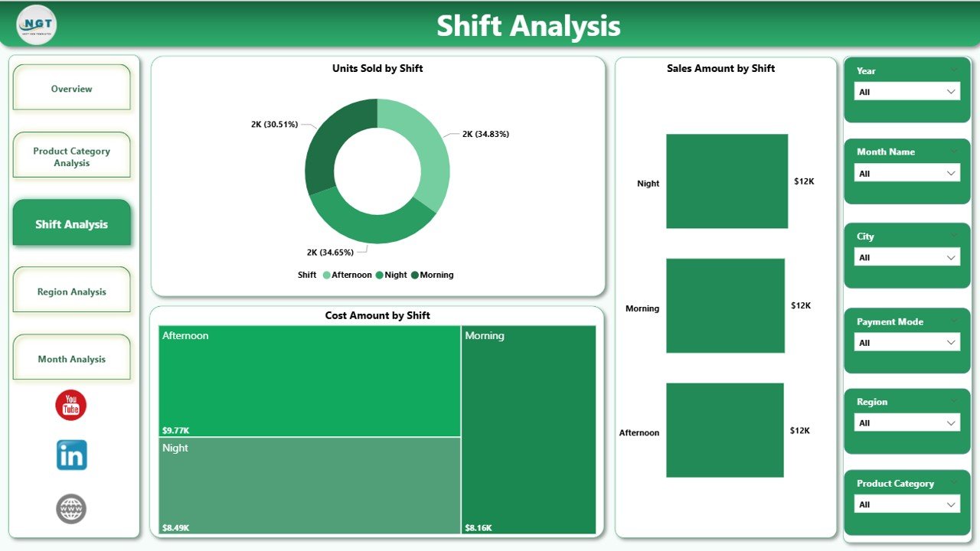The width and height of the screenshot is (980, 551).
Task: Collapse the Year slicer using its chevron
Action: [954, 70]
